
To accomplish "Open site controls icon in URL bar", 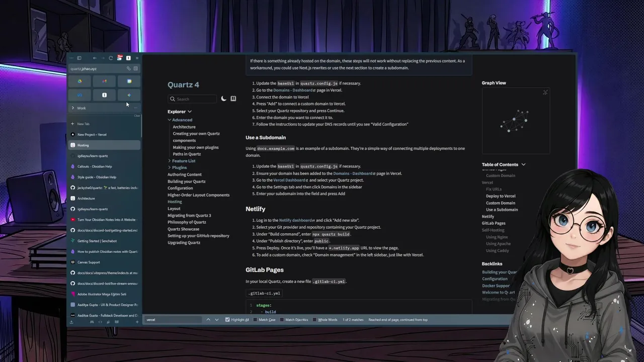I will tap(135, 68).
